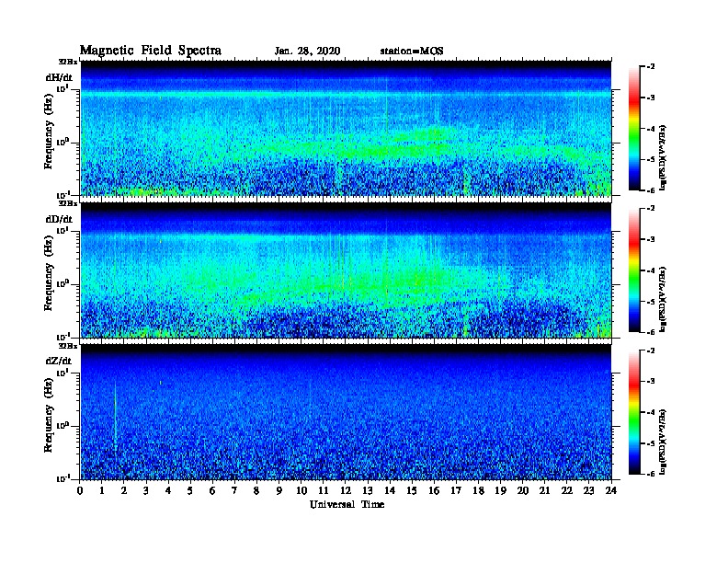Click the color scale bar beside dH/dt
728x563 pixels.
click(x=634, y=129)
